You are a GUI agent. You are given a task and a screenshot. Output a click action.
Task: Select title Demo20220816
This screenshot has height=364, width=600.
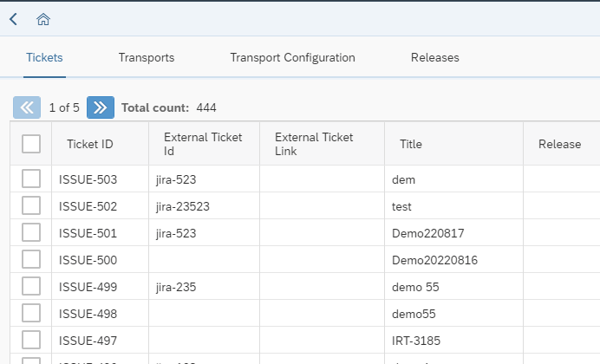pyautogui.click(x=434, y=260)
